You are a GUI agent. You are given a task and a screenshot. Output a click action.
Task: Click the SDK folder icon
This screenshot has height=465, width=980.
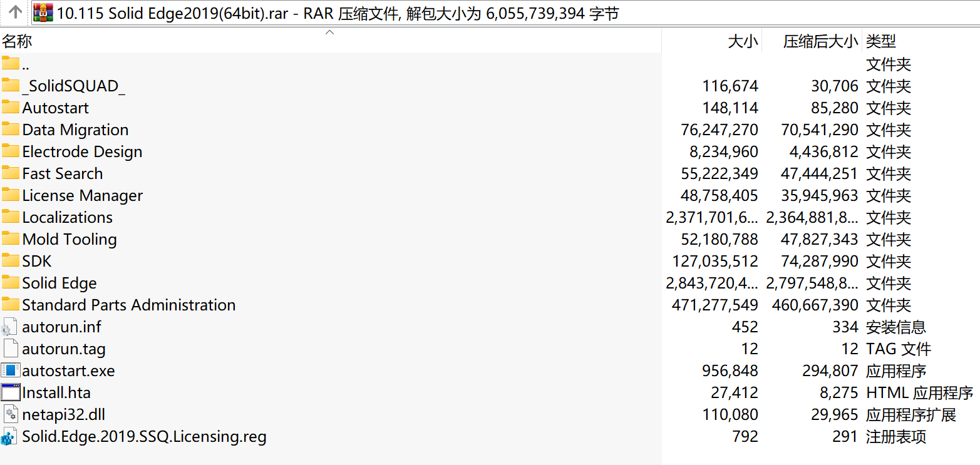pyautogui.click(x=11, y=261)
